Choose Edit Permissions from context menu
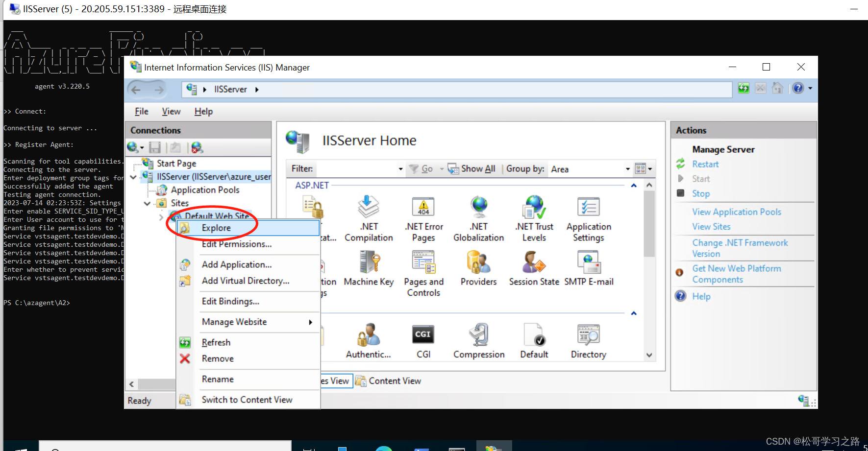The image size is (868, 451). point(248,244)
